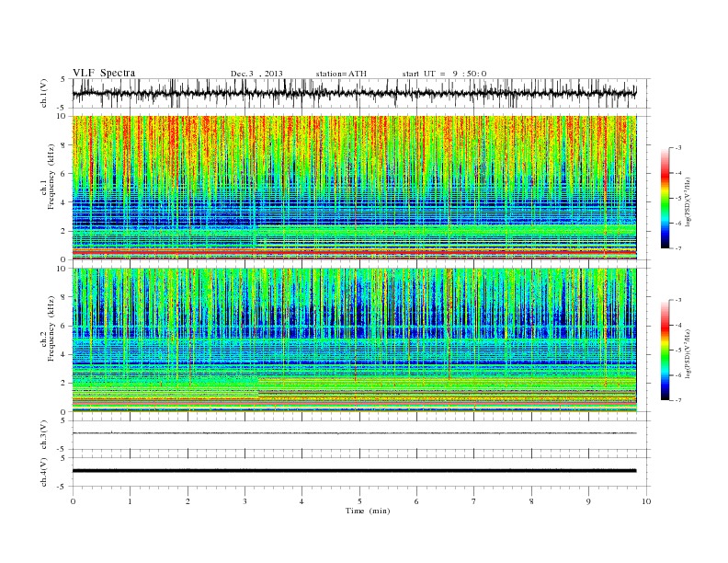Image resolution: width=728 pixels, height=563 pixels.
Task: Click the 'start UT = 9 :50: 0' label
Action: (x=444, y=74)
